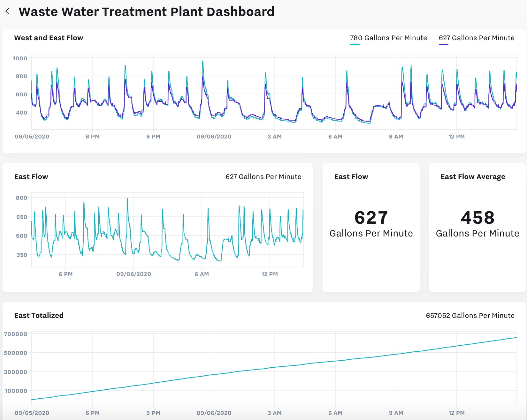Click the West and East Flow chart title
Image resolution: width=527 pixels, height=420 pixels.
pyautogui.click(x=49, y=38)
